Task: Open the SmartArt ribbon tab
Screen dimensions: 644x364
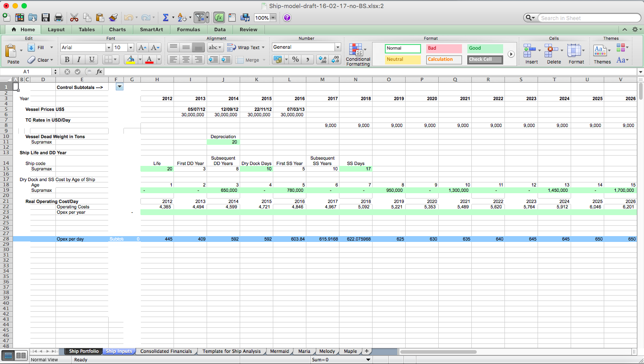Action: pyautogui.click(x=151, y=30)
